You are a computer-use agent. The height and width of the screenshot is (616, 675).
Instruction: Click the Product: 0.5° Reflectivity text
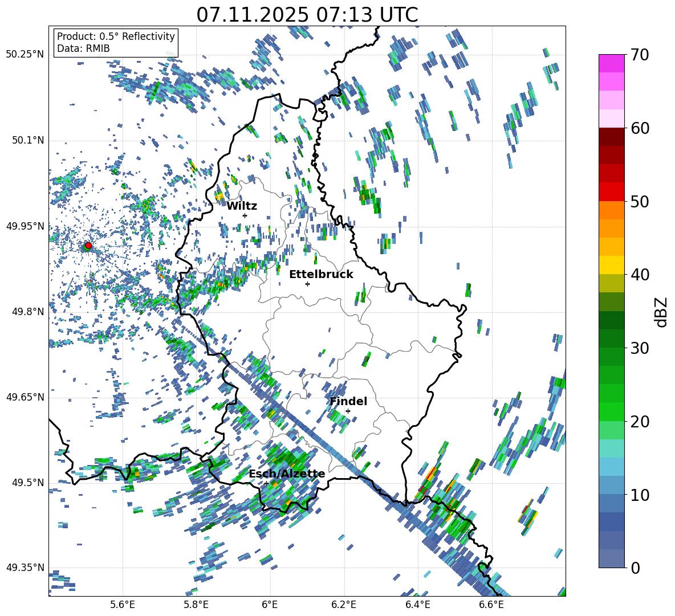coord(116,36)
